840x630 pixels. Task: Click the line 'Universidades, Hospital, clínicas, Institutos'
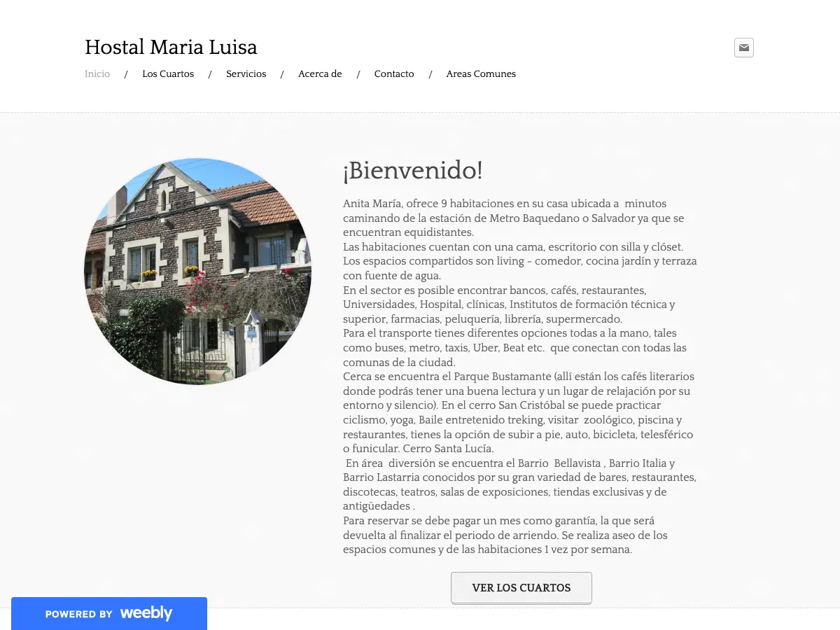tap(509, 304)
